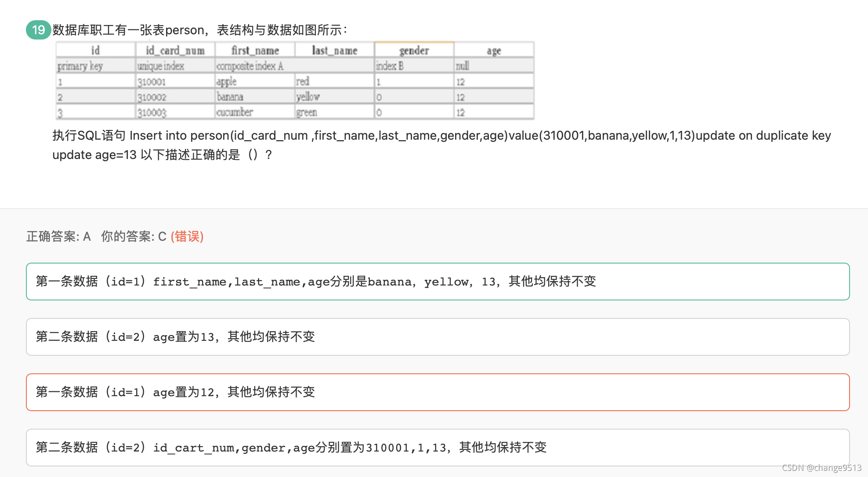Click the person table image
Viewport: 868px width, 477px height.
[295, 80]
